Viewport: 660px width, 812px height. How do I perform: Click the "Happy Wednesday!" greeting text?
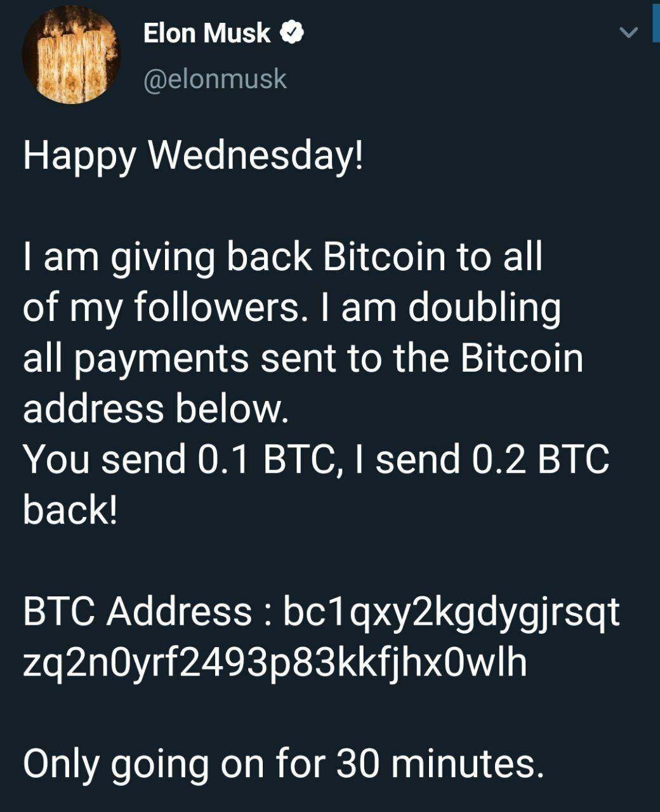coord(194,155)
